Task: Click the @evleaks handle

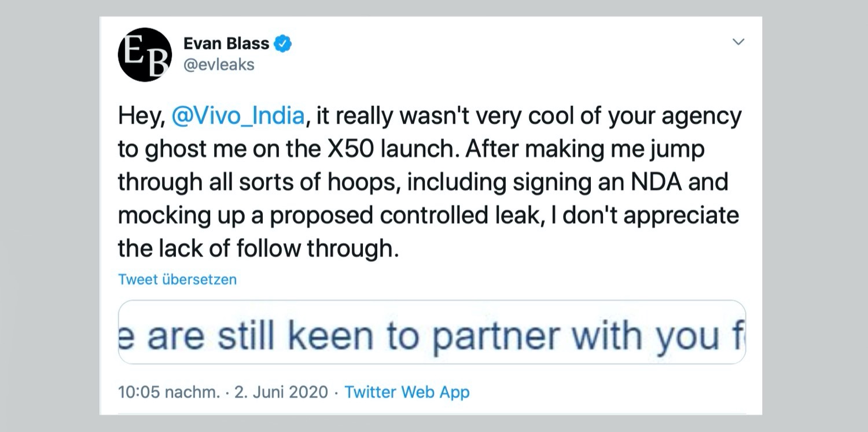Action: 219,64
